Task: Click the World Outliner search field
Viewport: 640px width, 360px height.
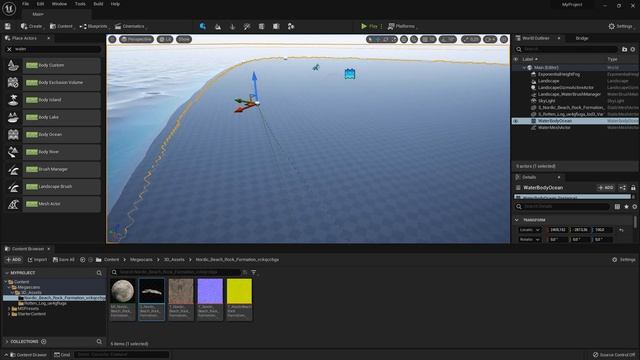Action: (x=567, y=49)
